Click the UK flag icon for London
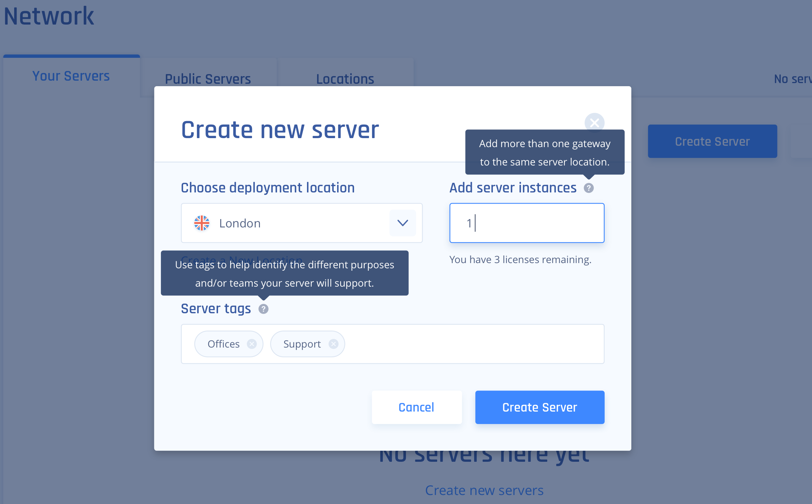The width and height of the screenshot is (812, 504). (x=202, y=223)
